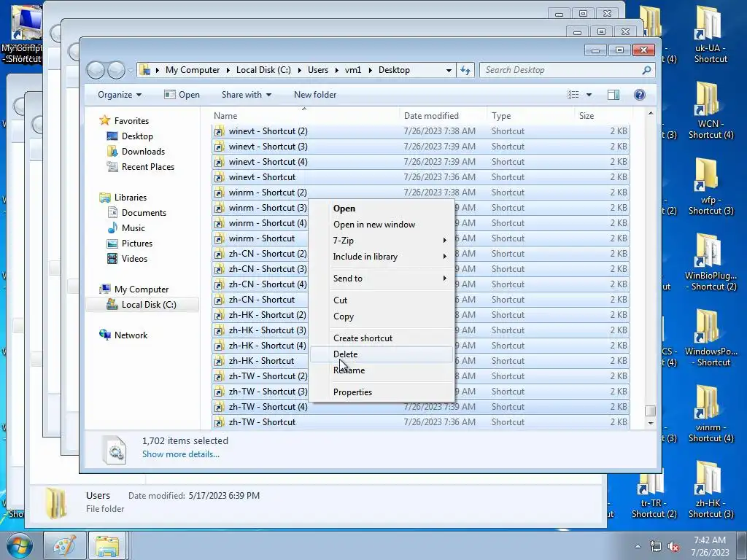Screen dimensions: 747x560
Task: Open the Include in library submenu
Action: [381, 257]
